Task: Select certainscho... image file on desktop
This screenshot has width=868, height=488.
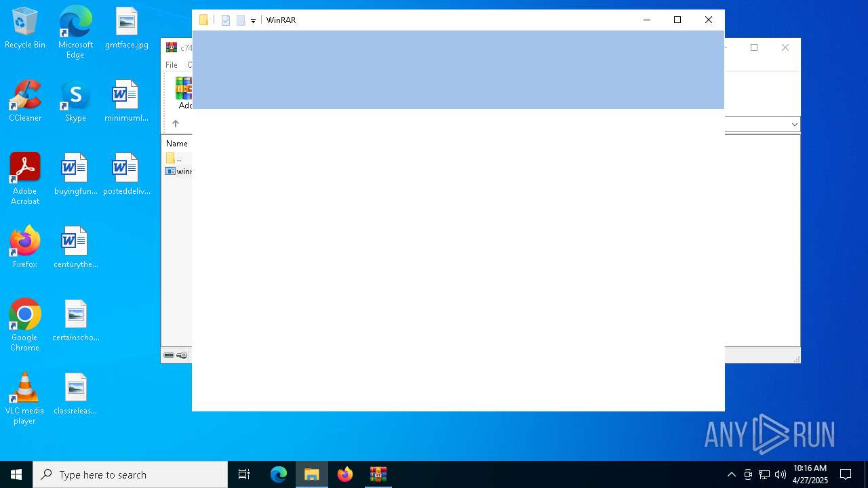Action: (x=75, y=321)
